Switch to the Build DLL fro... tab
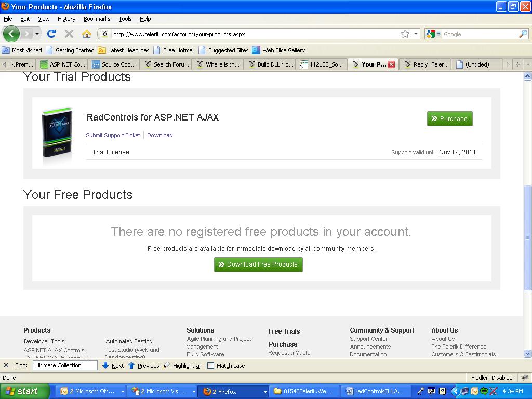 point(270,64)
